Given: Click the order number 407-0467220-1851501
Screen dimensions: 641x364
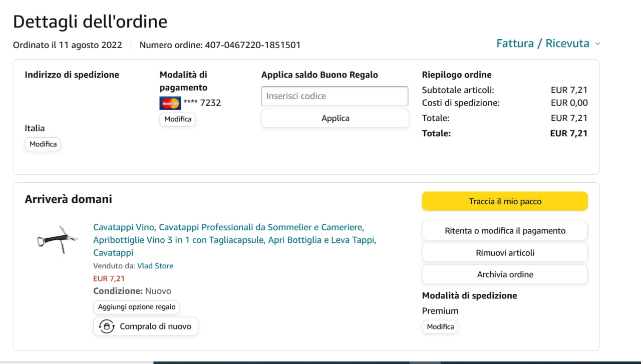Looking at the screenshot, I should [252, 45].
